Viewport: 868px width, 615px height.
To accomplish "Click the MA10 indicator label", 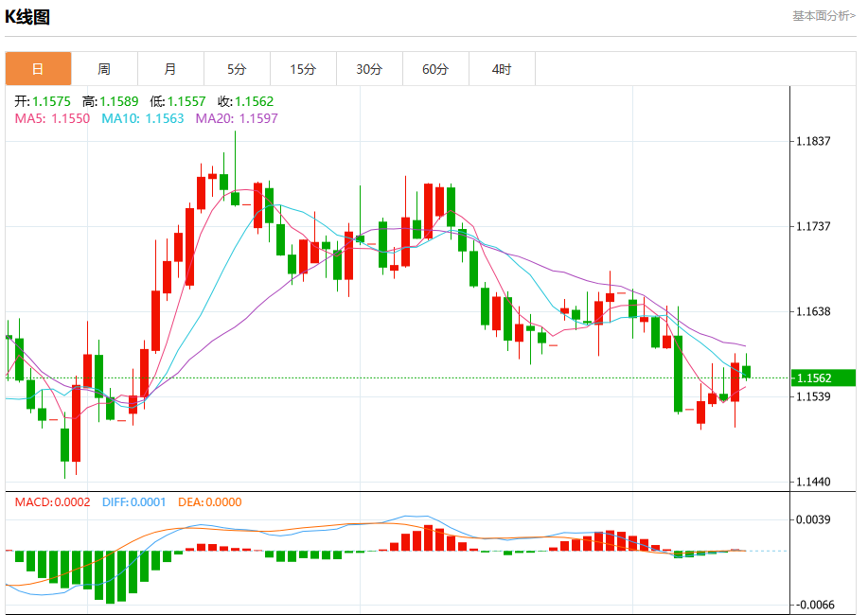I will pos(143,118).
